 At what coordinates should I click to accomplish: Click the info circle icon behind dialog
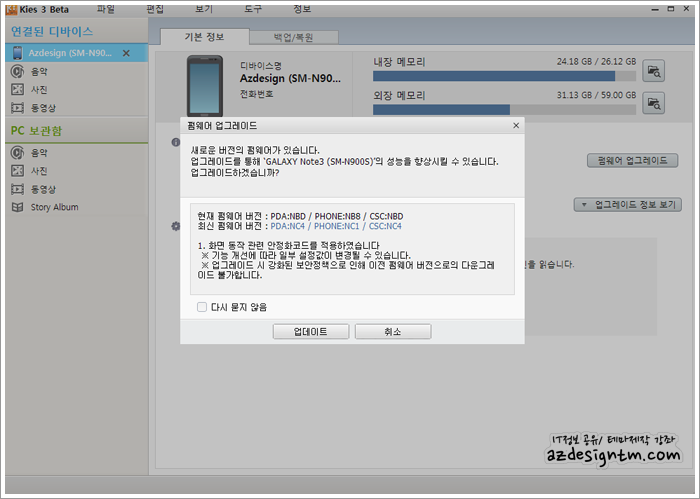[x=176, y=142]
